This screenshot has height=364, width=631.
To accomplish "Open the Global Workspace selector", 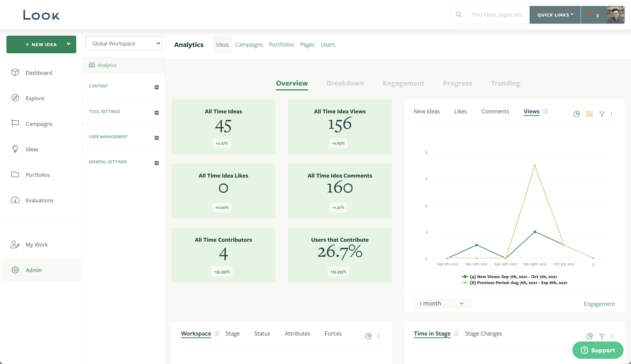I will tap(124, 43).
